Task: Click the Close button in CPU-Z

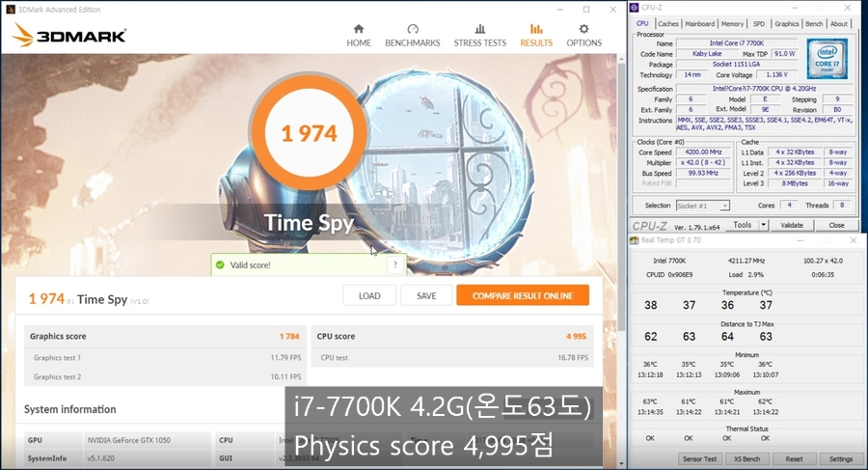Action: (x=836, y=225)
